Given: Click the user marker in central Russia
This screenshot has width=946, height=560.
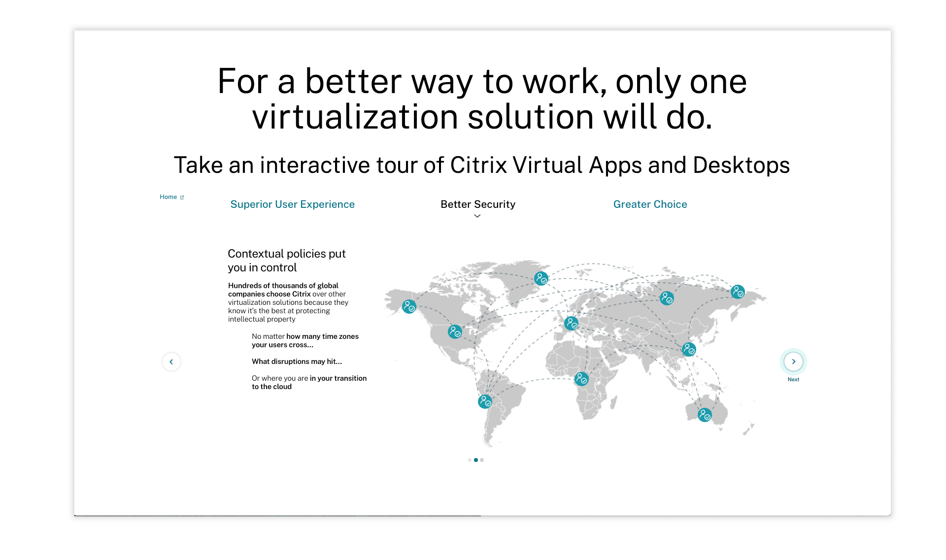Looking at the screenshot, I should point(667,298).
